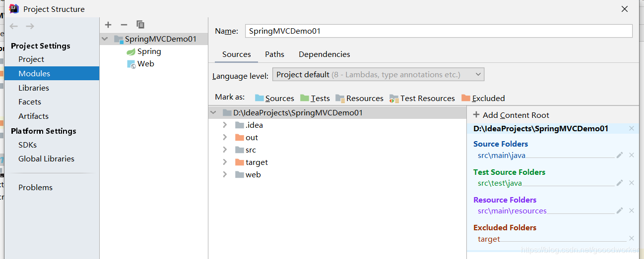This screenshot has width=644, height=259.
Task: Click the src\main\java source path
Action: coord(502,155)
